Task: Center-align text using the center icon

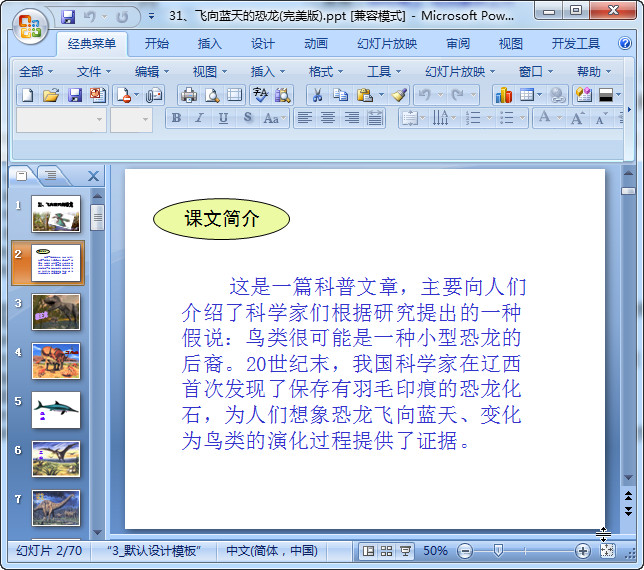Action: (327, 118)
